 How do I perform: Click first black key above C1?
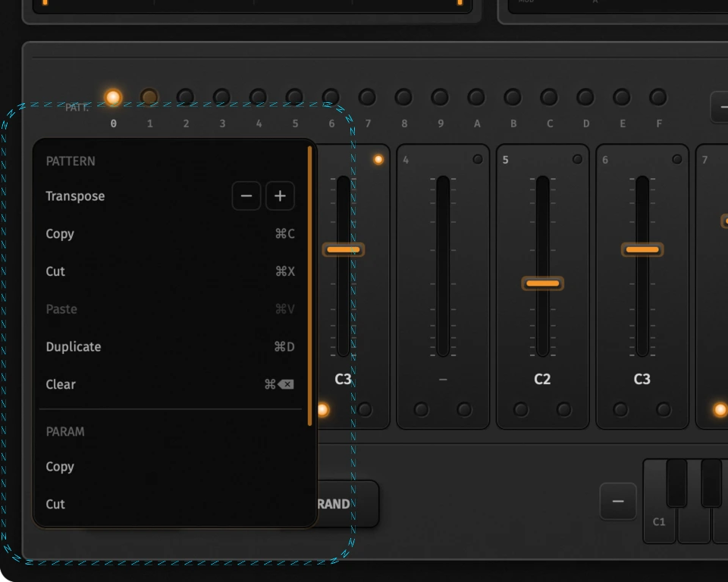676,483
